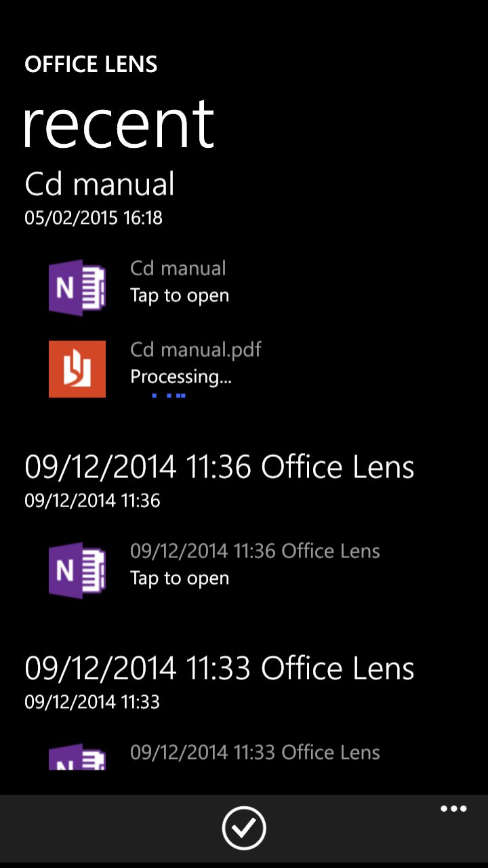Click the gray 09/12/2014 11:36 Office Lens label
488x868 pixels.
tap(255, 551)
